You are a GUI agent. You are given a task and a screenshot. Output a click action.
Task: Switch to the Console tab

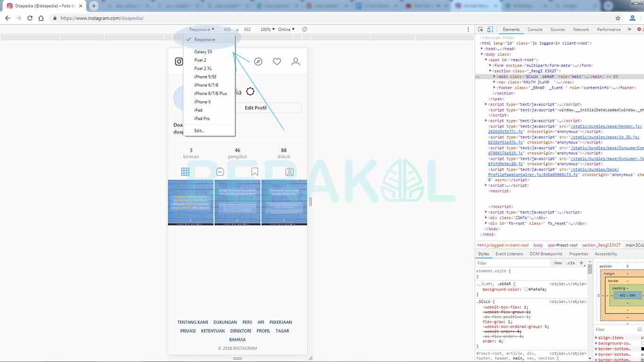tap(535, 29)
